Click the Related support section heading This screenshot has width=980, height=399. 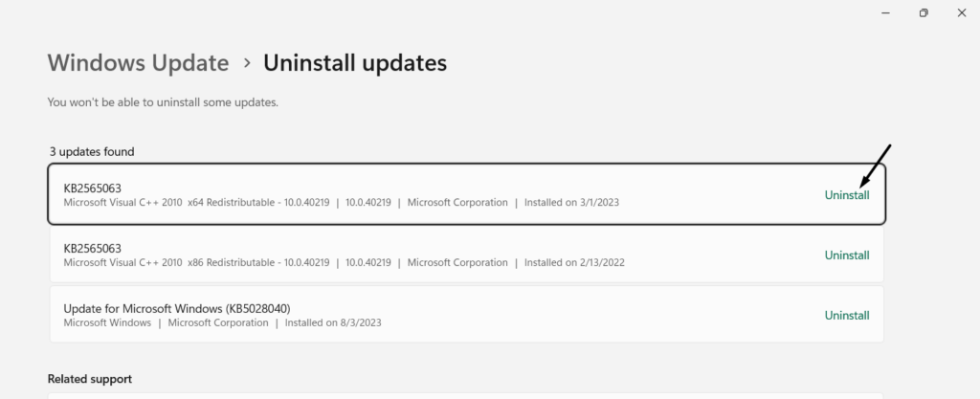89,379
